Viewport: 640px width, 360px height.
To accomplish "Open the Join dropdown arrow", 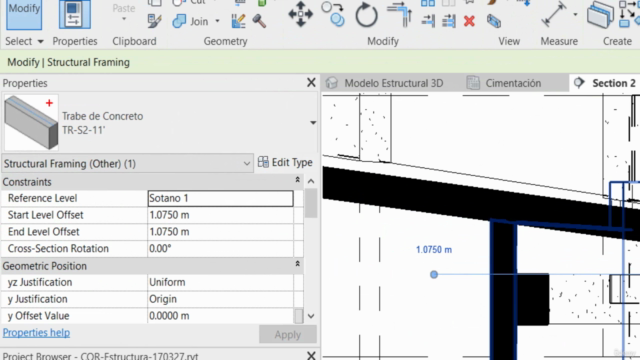I will (x=217, y=21).
